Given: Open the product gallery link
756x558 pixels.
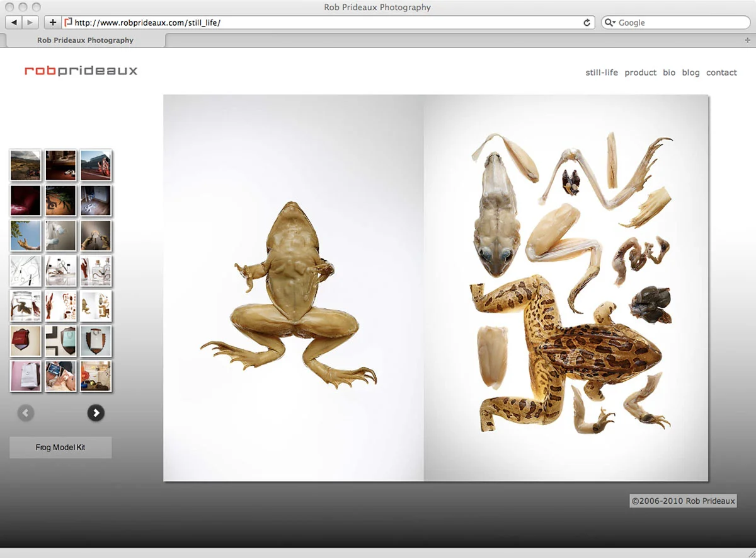Looking at the screenshot, I should 641,73.
